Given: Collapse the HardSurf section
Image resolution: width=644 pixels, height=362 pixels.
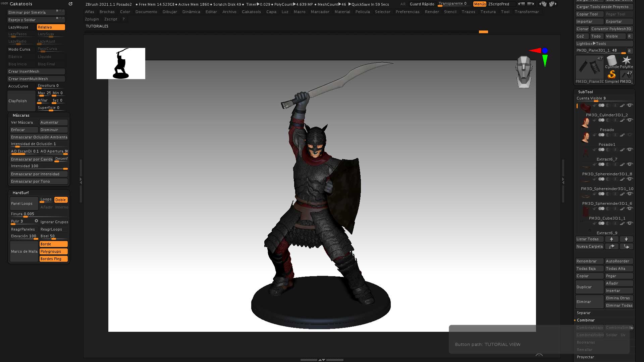Looking at the screenshot, I should tap(21, 193).
